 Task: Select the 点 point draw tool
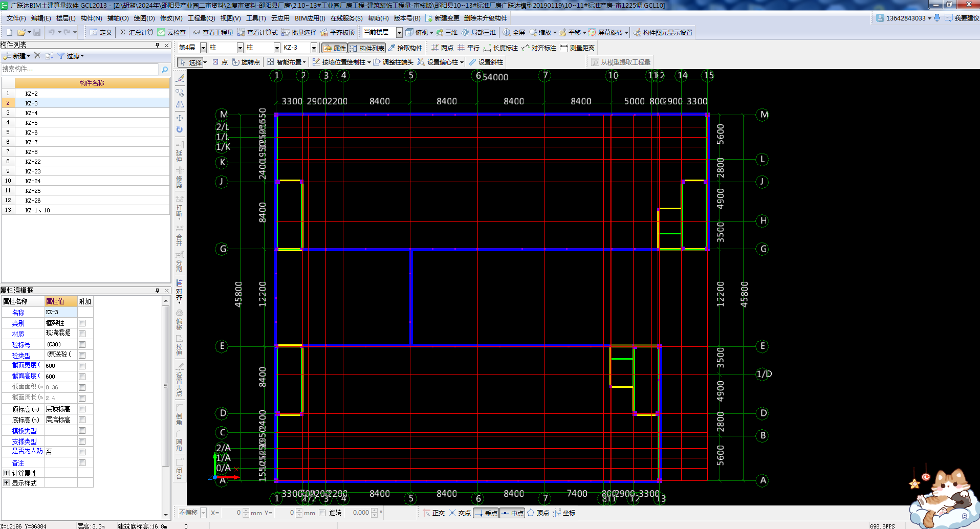point(221,62)
